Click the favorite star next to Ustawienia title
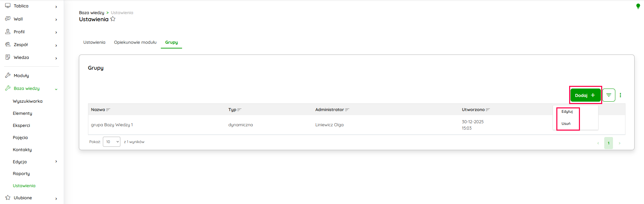Viewport: 644px width, 204px height. (x=113, y=19)
